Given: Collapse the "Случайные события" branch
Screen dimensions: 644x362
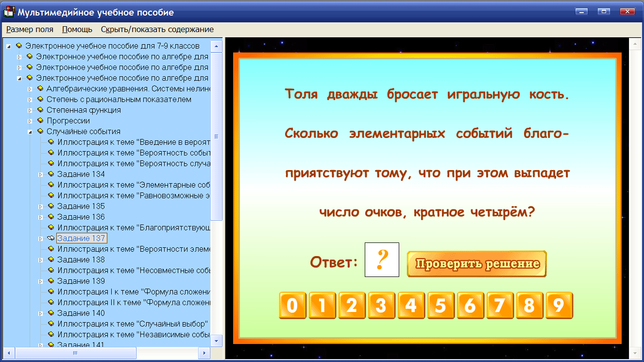Looking at the screenshot, I should [31, 131].
